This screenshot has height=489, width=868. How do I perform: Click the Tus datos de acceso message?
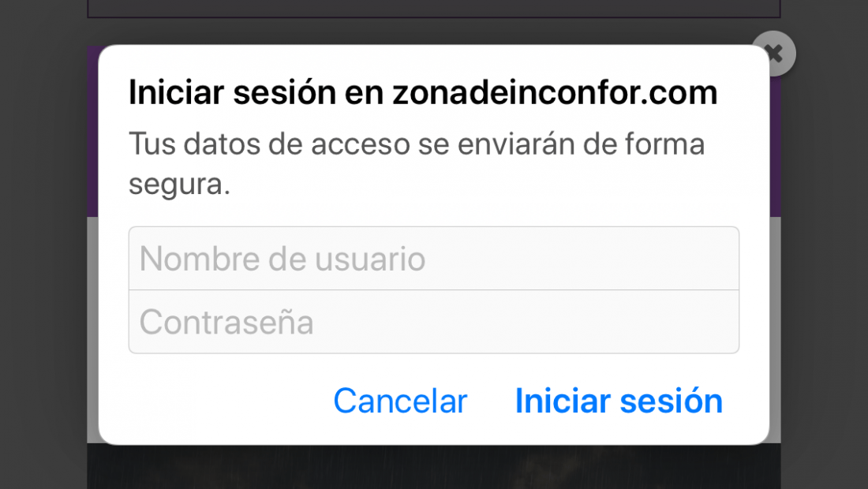pos(417,164)
